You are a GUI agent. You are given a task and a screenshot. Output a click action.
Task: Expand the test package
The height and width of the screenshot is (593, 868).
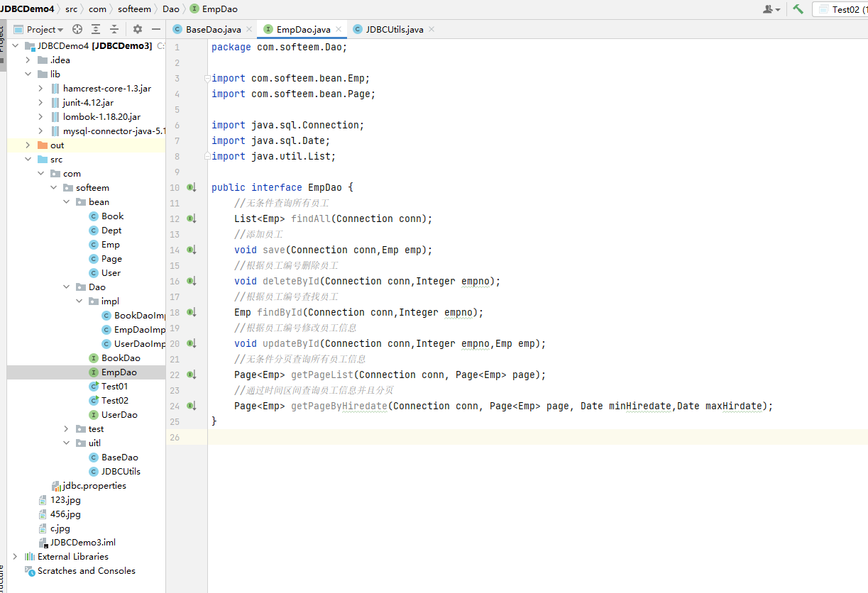tap(67, 428)
